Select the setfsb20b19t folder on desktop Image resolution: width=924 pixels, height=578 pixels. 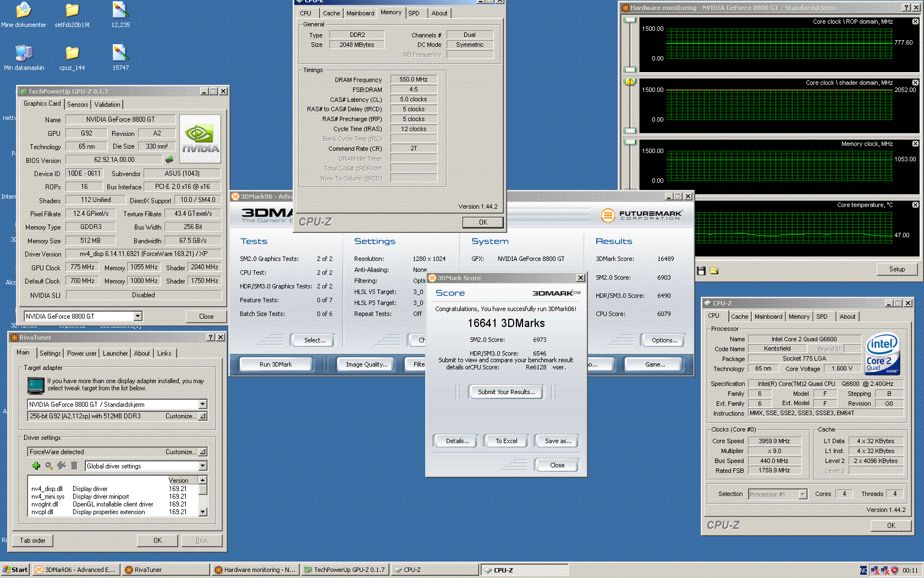pos(72,15)
